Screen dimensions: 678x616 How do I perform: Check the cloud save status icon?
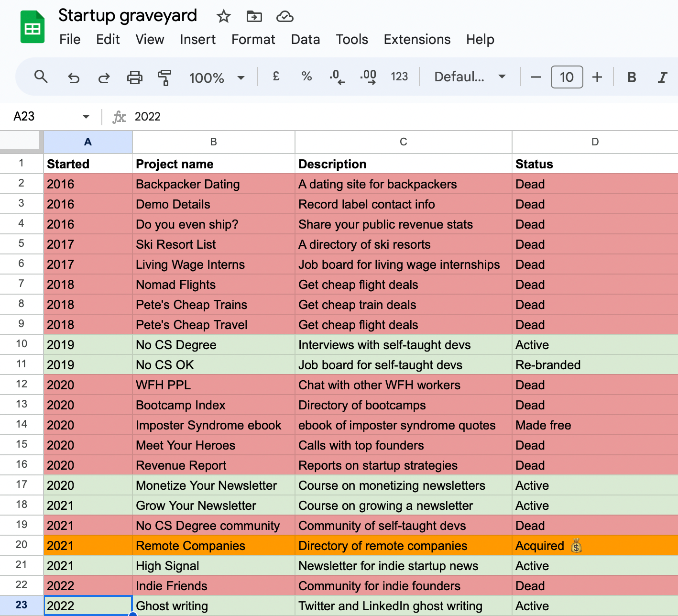point(284,16)
